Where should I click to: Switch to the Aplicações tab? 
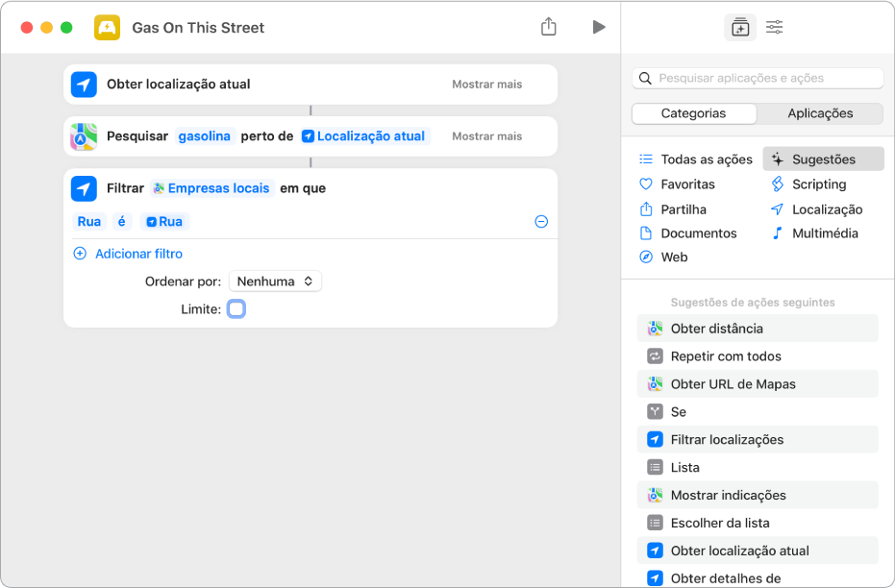click(x=820, y=113)
